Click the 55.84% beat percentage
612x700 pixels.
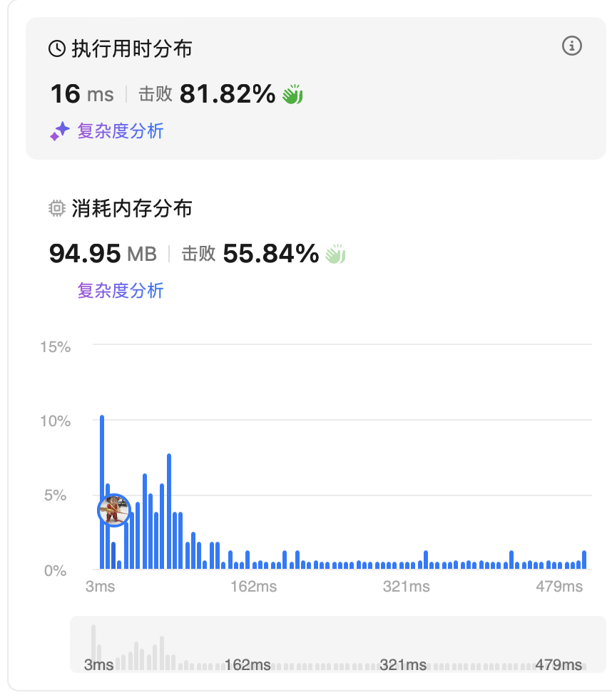[271, 254]
